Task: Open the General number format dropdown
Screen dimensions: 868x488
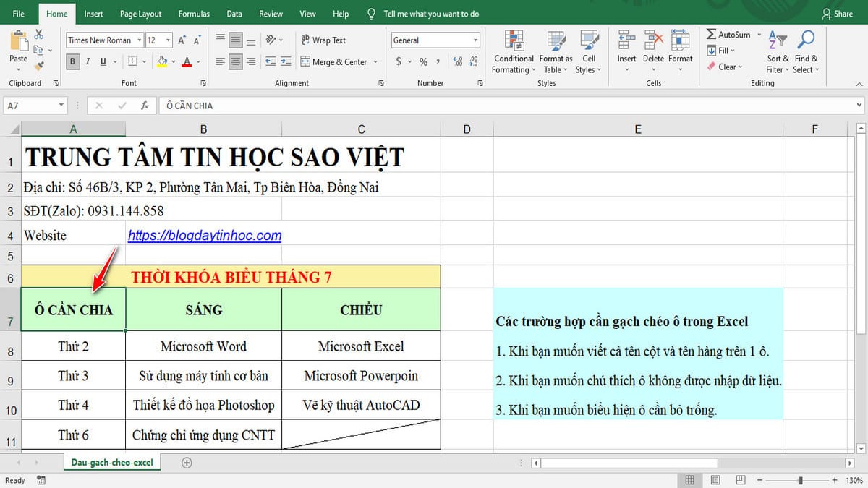Action: [x=475, y=40]
